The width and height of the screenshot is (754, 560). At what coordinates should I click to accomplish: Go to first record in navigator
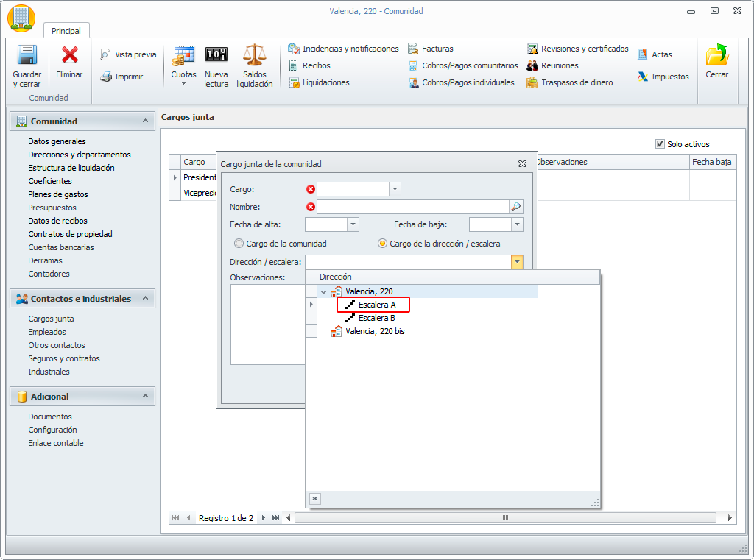click(x=175, y=518)
